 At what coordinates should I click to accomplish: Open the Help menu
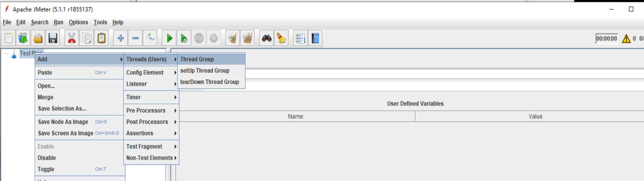click(x=118, y=23)
